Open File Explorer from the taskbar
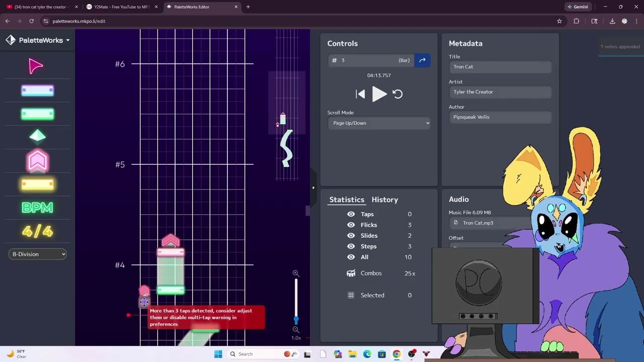The image size is (644, 362). pyautogui.click(x=352, y=354)
